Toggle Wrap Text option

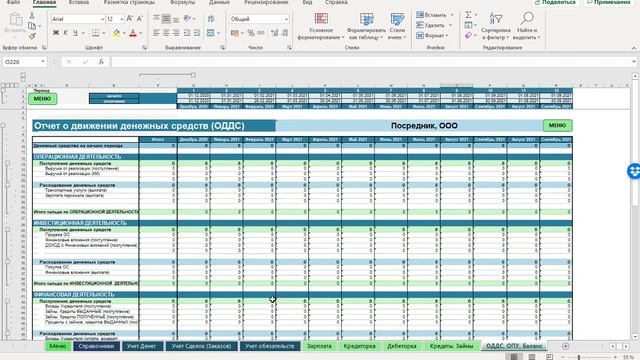coord(211,18)
